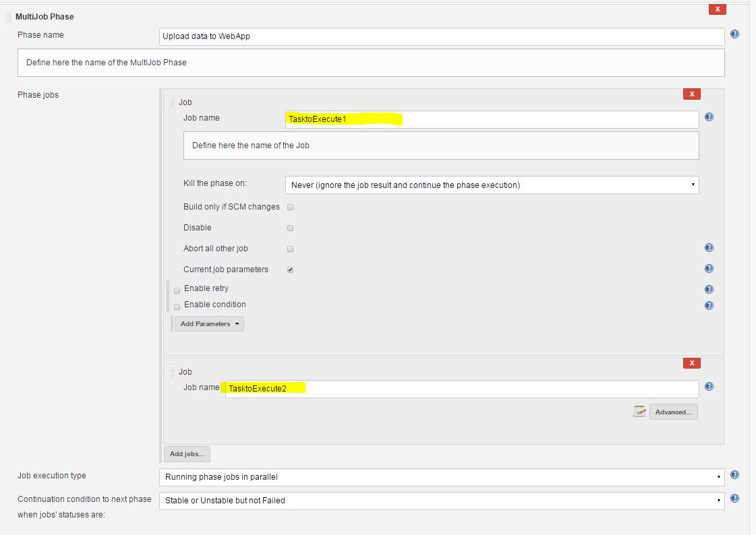Click the pencil edit icon beside Advanced
The image size is (756, 535).
click(639, 411)
